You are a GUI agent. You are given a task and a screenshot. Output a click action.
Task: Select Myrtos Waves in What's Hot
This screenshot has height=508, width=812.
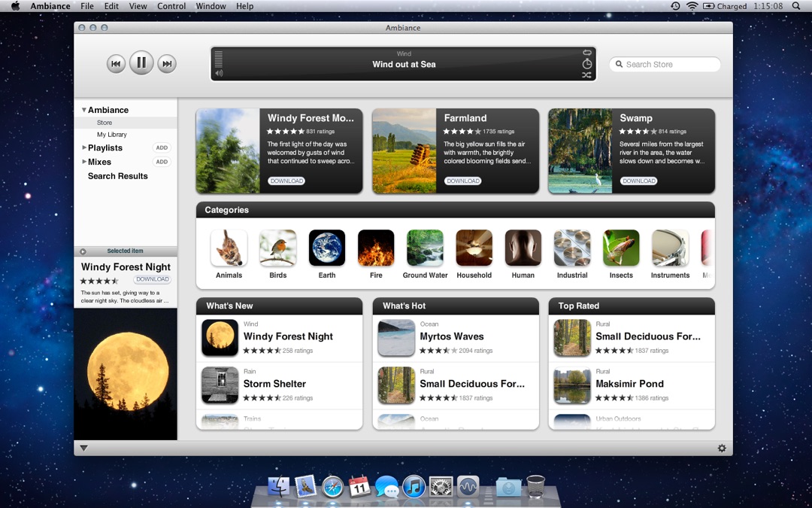pyautogui.click(x=456, y=338)
